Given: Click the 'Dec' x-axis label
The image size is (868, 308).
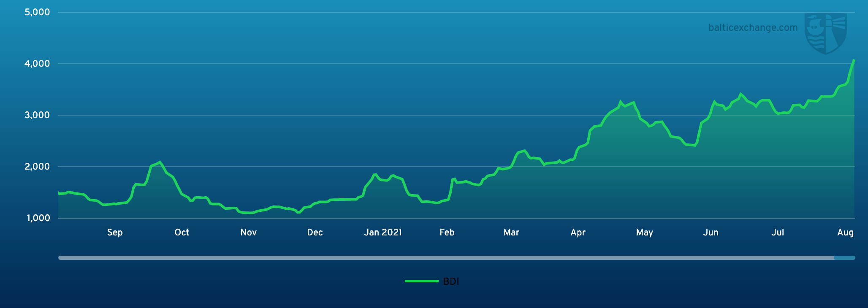Looking at the screenshot, I should pos(315,232).
